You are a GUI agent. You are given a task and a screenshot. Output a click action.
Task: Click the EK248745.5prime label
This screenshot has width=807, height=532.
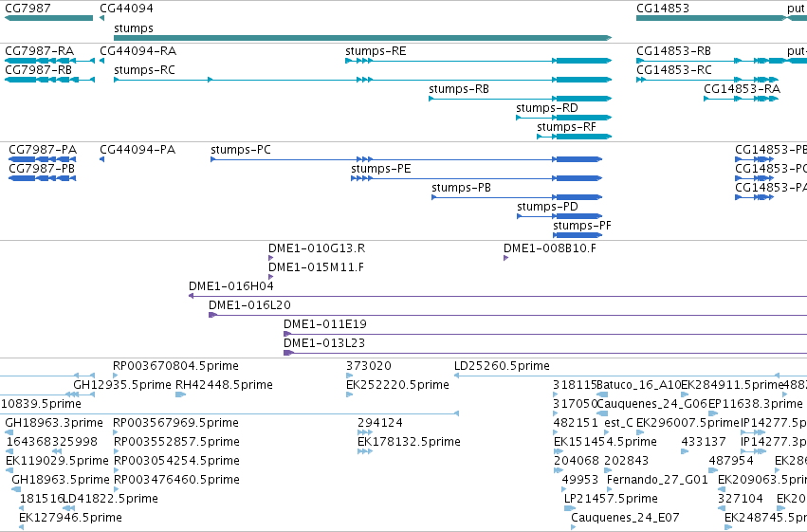click(x=765, y=518)
